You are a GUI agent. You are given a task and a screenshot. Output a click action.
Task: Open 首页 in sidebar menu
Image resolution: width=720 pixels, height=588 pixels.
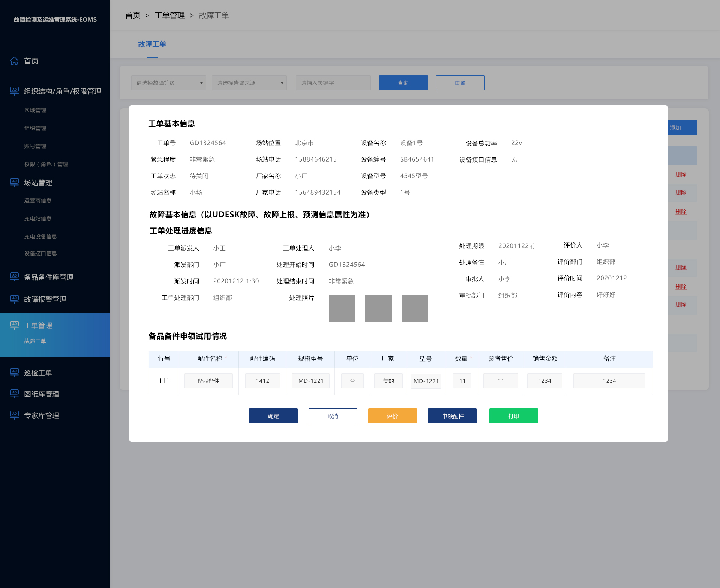coord(31,61)
